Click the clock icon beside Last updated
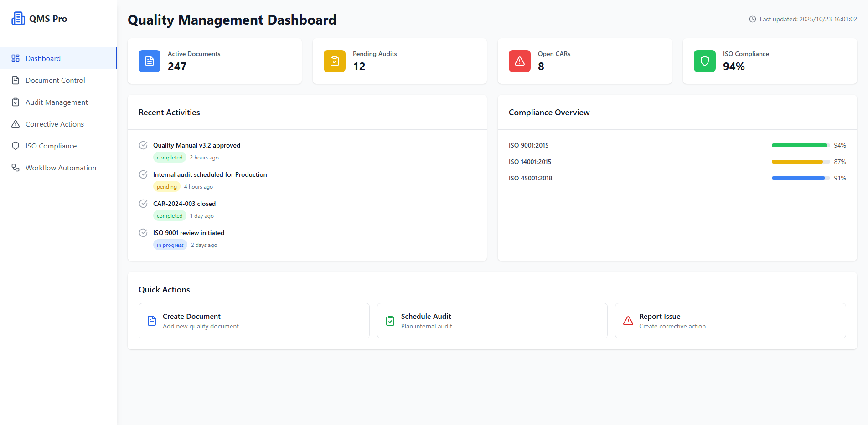 (x=753, y=19)
